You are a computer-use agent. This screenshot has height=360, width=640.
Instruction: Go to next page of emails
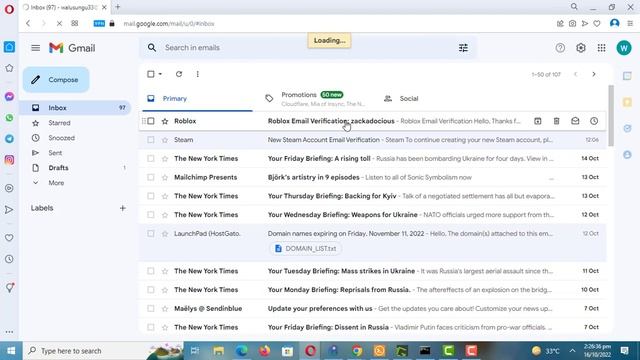pyautogui.click(x=594, y=74)
